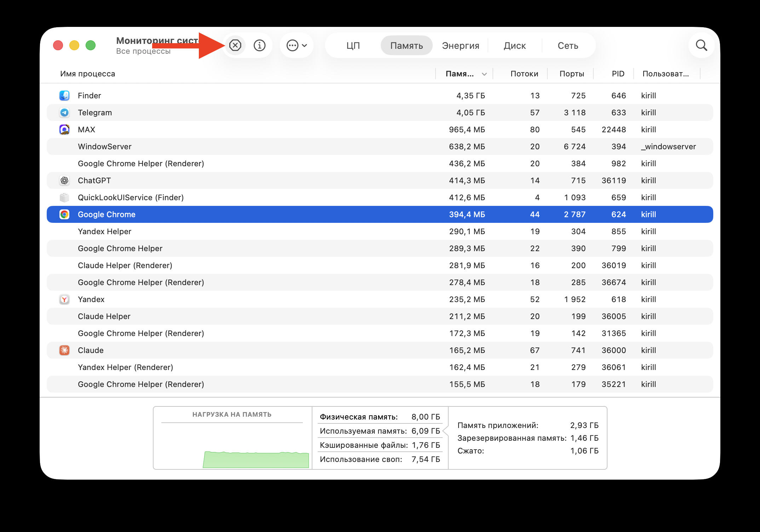This screenshot has height=532, width=760.
Task: Select the QuickLookUIService (Finder) row
Action: [x=380, y=197]
